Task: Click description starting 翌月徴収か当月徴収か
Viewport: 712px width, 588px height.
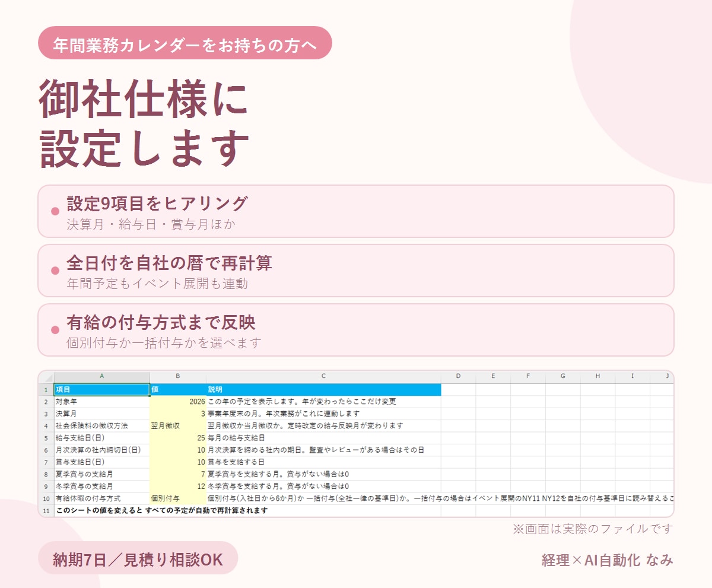Action: click(x=306, y=426)
